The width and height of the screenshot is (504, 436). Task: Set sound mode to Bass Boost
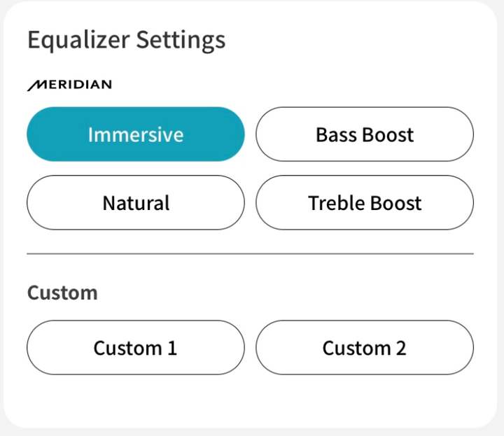click(365, 134)
